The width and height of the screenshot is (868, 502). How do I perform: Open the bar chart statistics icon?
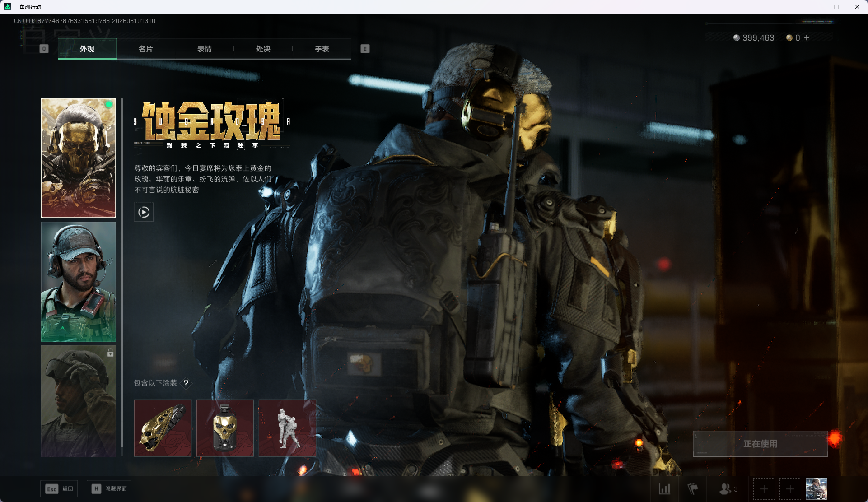(x=665, y=489)
